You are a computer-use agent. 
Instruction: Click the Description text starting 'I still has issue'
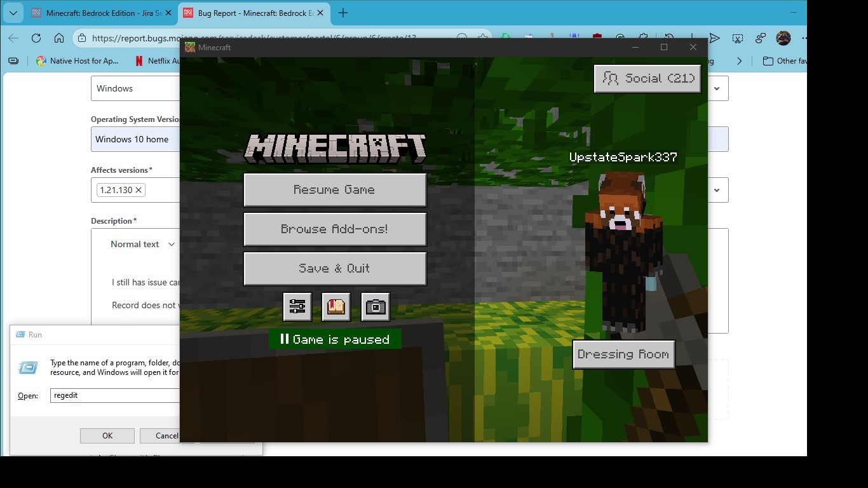pyautogui.click(x=146, y=282)
